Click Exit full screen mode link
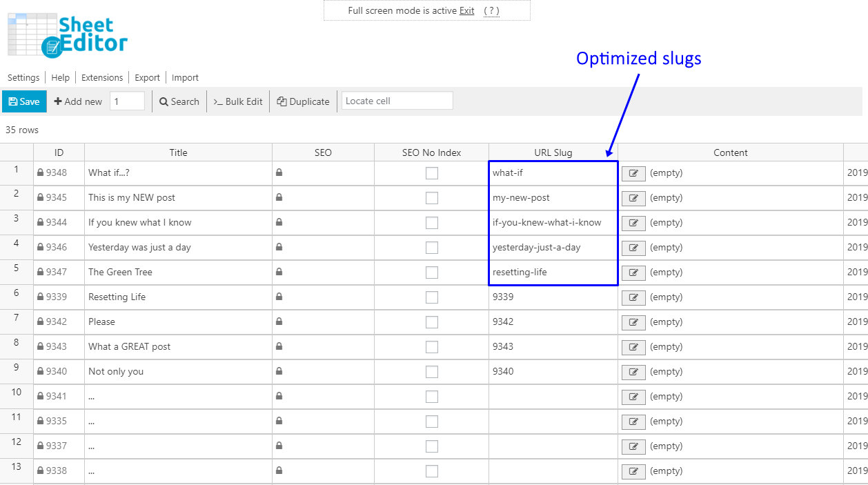The height and width of the screenshot is (485, 868). pyautogui.click(x=467, y=10)
